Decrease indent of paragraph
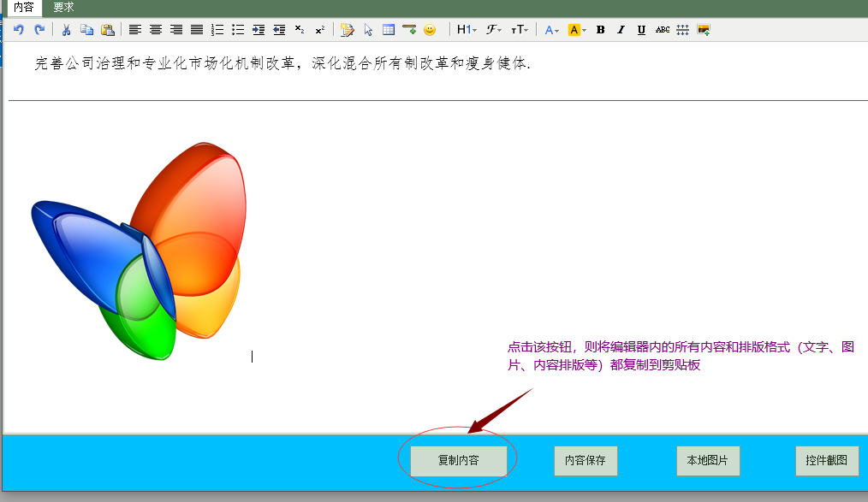Screen dimensions: 868x502 (x=279, y=30)
